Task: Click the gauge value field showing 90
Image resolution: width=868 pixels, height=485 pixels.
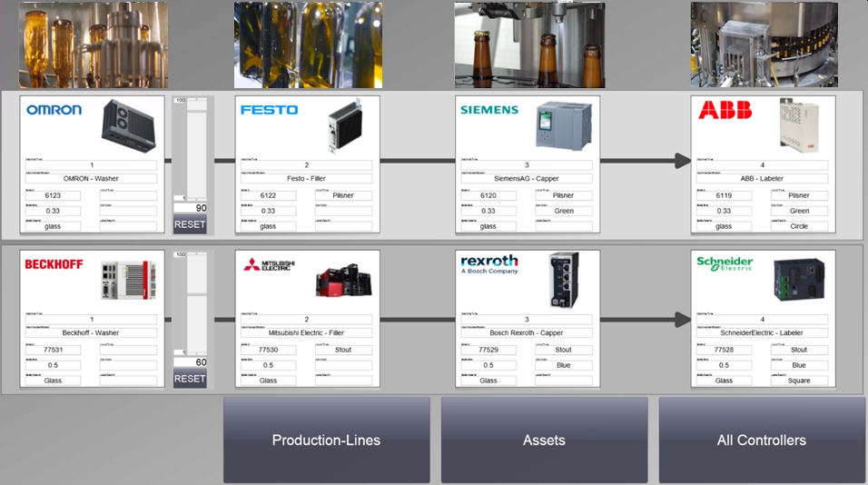Action: tap(190, 208)
